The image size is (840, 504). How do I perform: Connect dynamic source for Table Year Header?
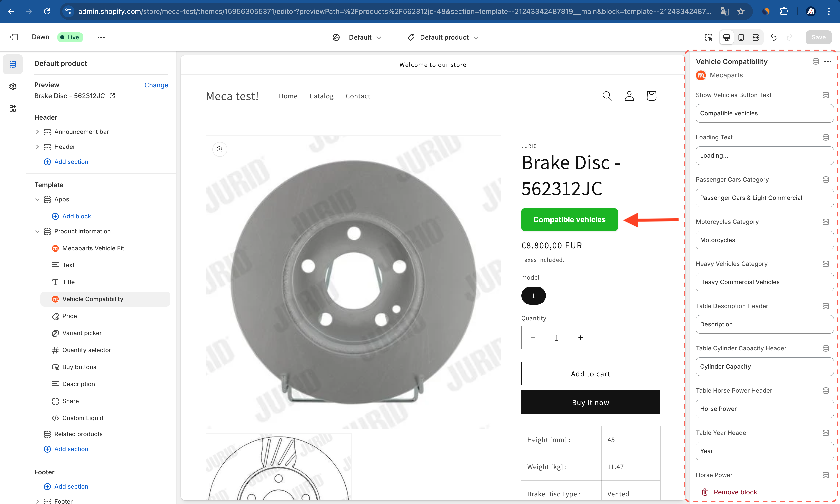826,433
